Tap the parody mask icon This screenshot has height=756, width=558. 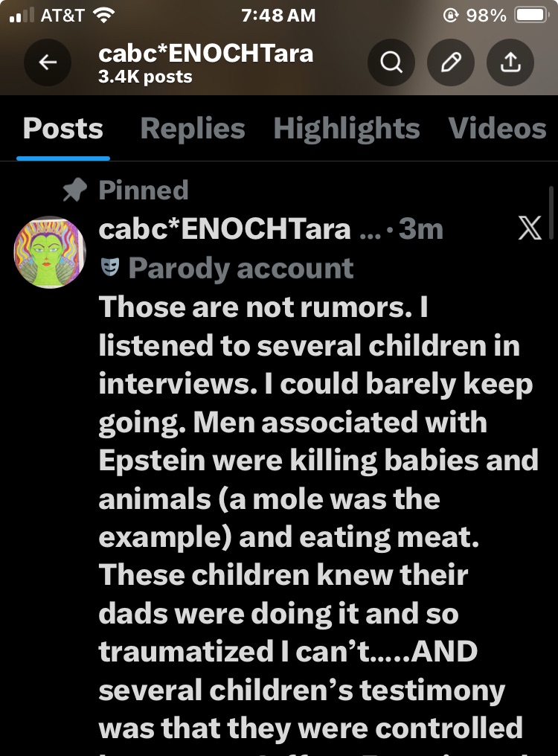(109, 266)
